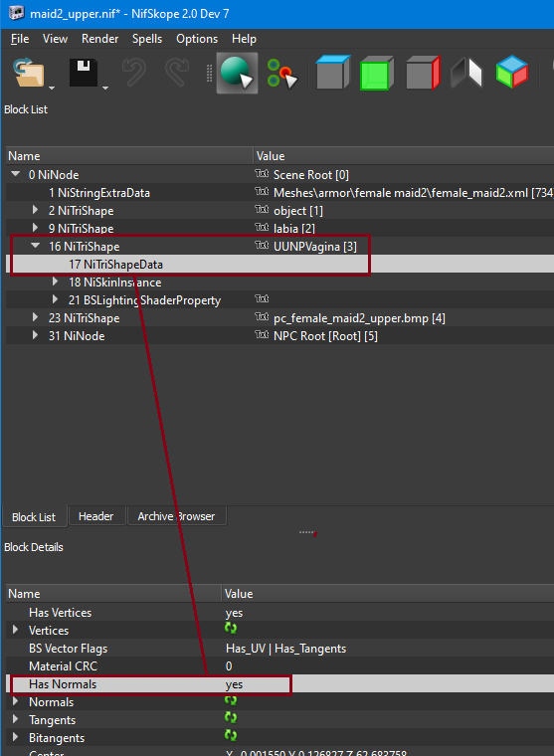Image resolution: width=554 pixels, height=756 pixels.
Task: Click Block List Value column header
Action: click(x=404, y=156)
